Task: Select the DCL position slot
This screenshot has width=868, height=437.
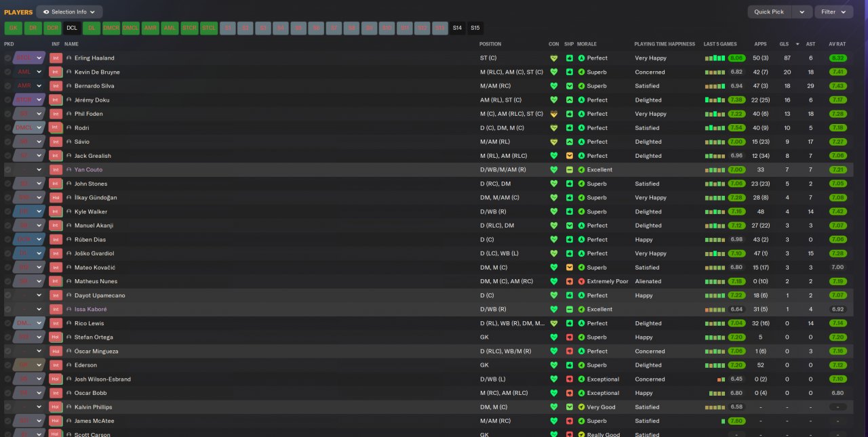Action: [x=72, y=28]
